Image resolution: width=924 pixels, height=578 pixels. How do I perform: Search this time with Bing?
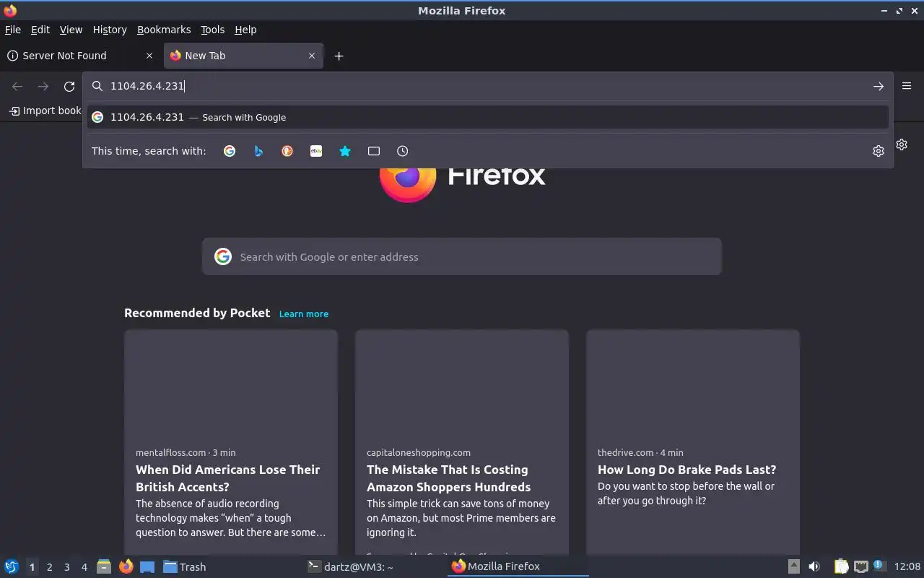(x=258, y=151)
